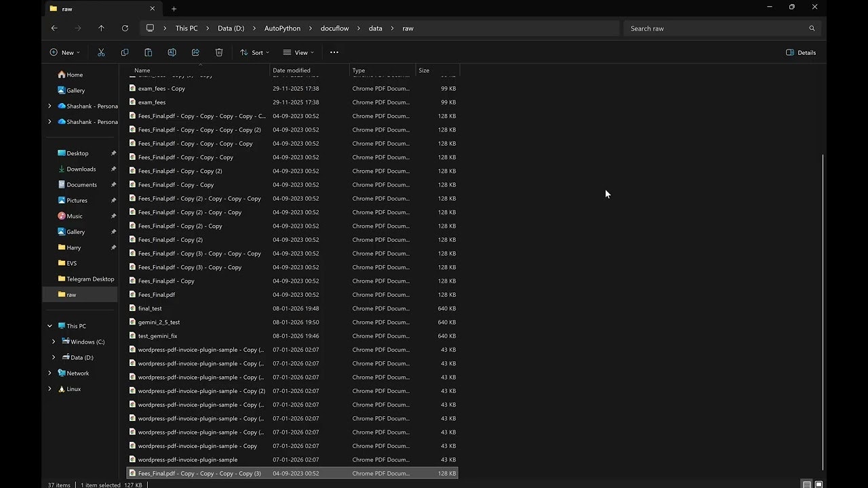Click chevron after docuflow in address bar
This screenshot has width=868, height=488.
[x=358, y=28]
